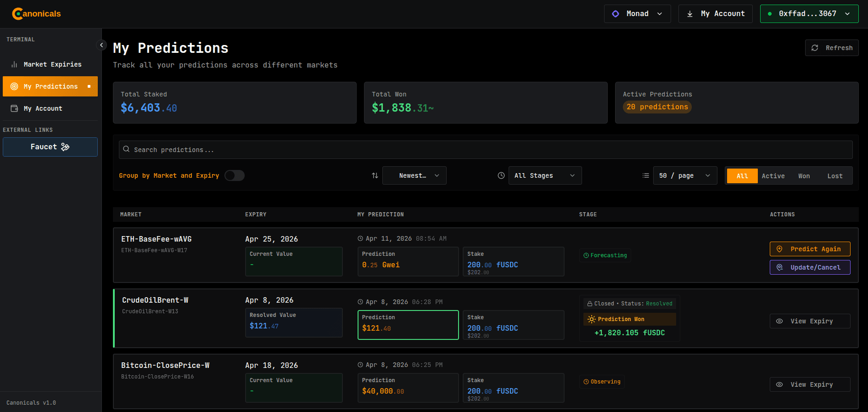This screenshot has width=868, height=412.
Task: Open the Monad network dropdown
Action: pyautogui.click(x=637, y=14)
